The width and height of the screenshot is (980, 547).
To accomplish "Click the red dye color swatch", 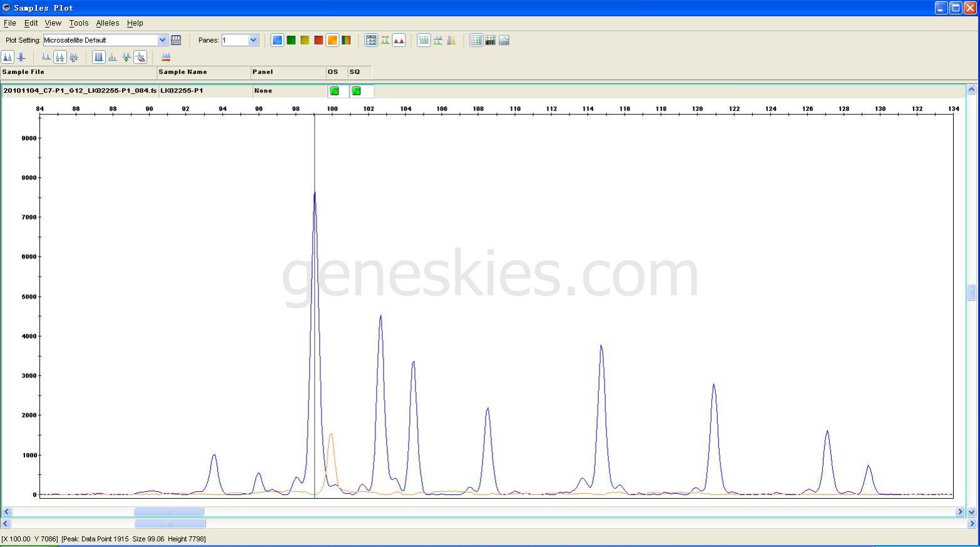I will point(319,40).
